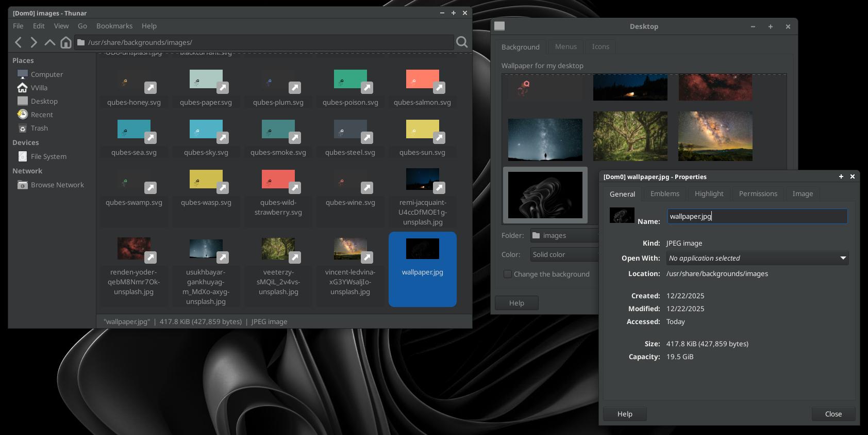This screenshot has height=435, width=868.
Task: Open the Folder images dropdown
Action: click(x=564, y=235)
